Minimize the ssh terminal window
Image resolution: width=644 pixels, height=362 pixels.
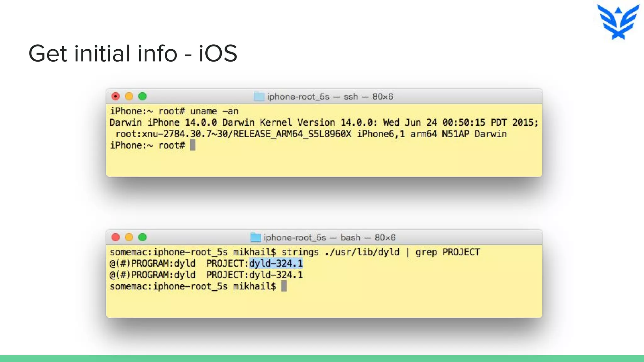click(x=129, y=96)
